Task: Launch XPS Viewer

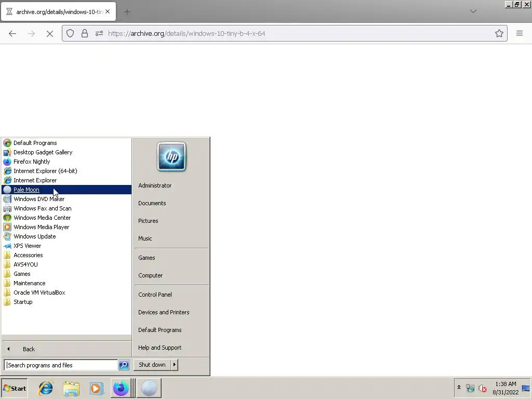Action: [66, 246]
